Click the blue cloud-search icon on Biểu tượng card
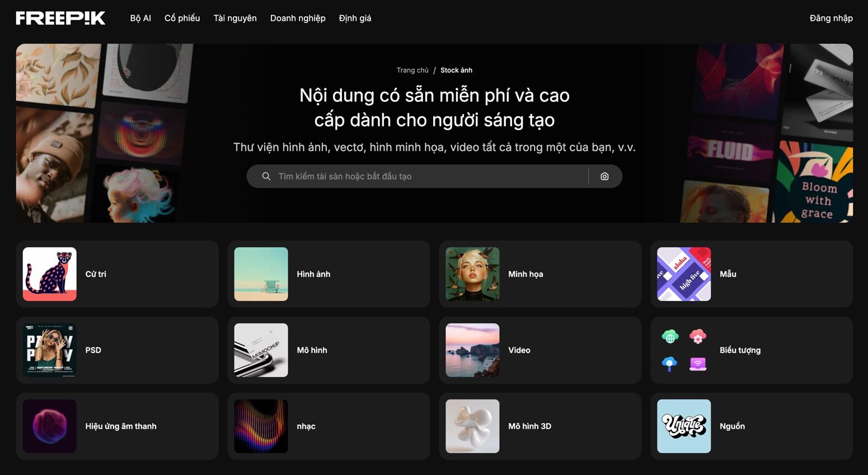The image size is (868, 475). click(669, 363)
